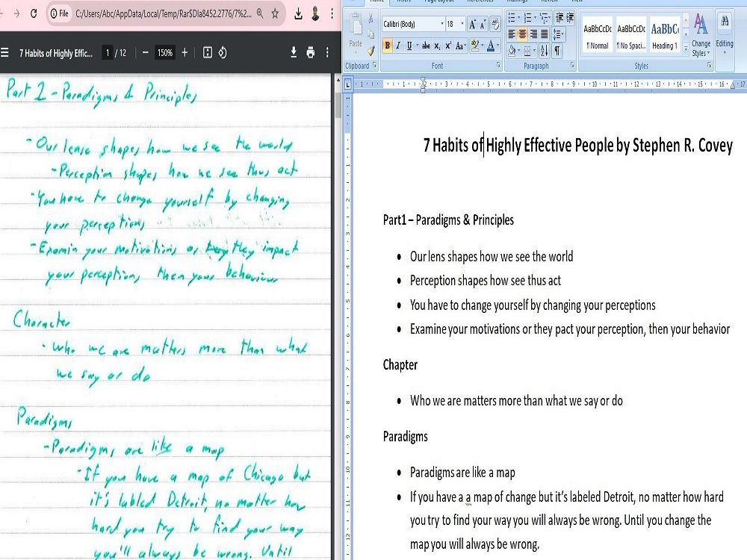This screenshot has width=747, height=560.
Task: Open the Change Case Aa dropdown
Action: click(x=460, y=46)
